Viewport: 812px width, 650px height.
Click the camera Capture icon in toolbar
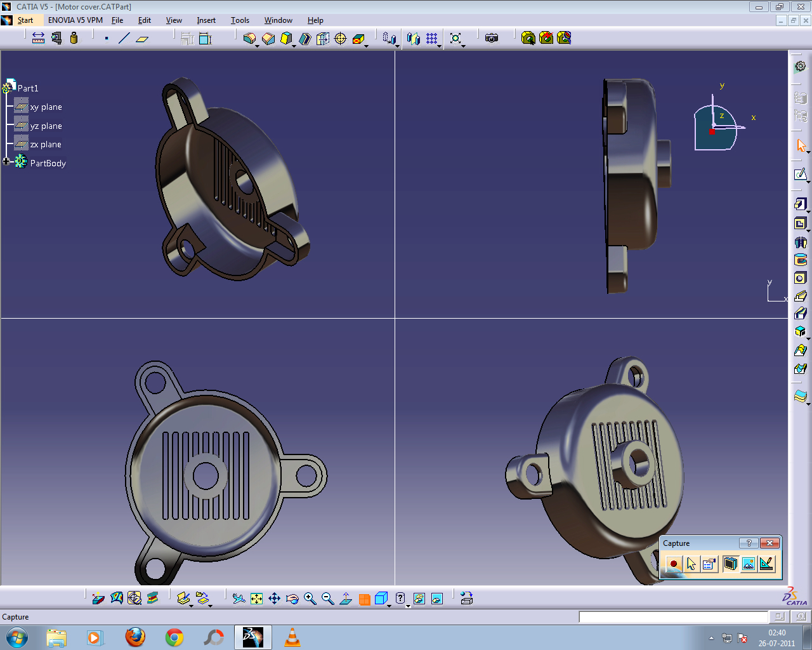point(492,38)
